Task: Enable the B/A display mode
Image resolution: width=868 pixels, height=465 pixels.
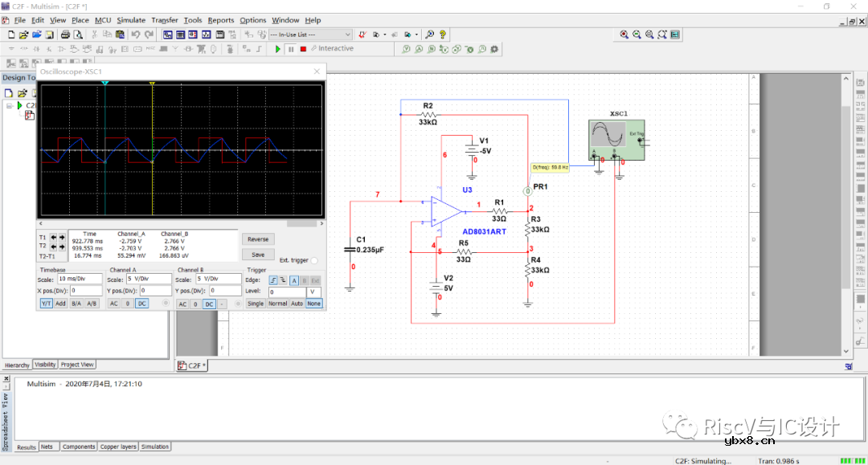Action: coord(76,304)
